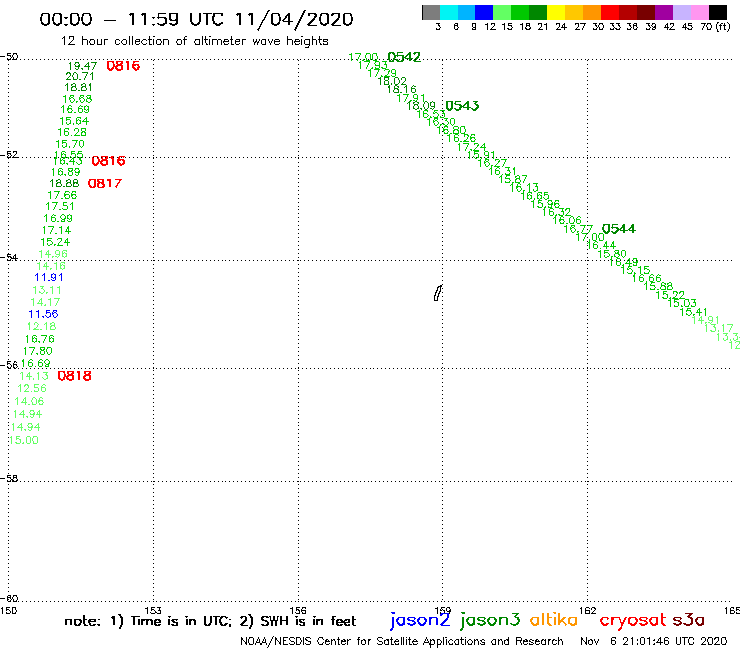Click the note about UTC time and SWH feet
This screenshot has width=740, height=650.
(210, 621)
